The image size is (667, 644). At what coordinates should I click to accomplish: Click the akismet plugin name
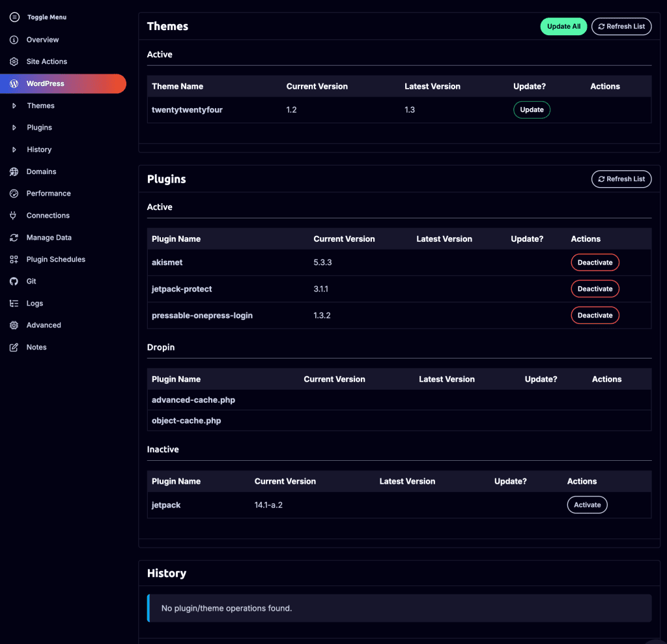(x=167, y=263)
